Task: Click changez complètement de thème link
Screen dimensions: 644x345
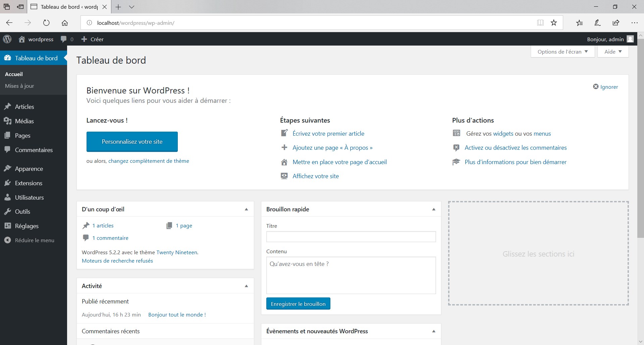Action: pyautogui.click(x=149, y=161)
